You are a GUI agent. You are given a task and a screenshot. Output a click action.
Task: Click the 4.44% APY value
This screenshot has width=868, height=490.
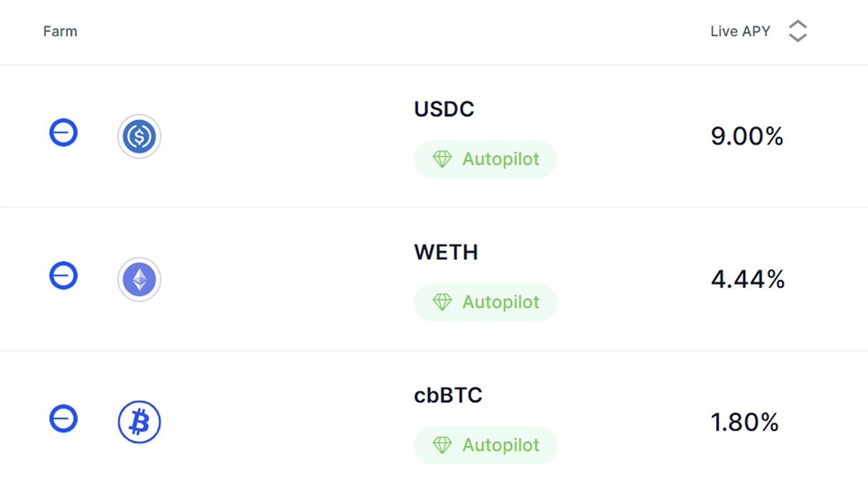(x=747, y=279)
